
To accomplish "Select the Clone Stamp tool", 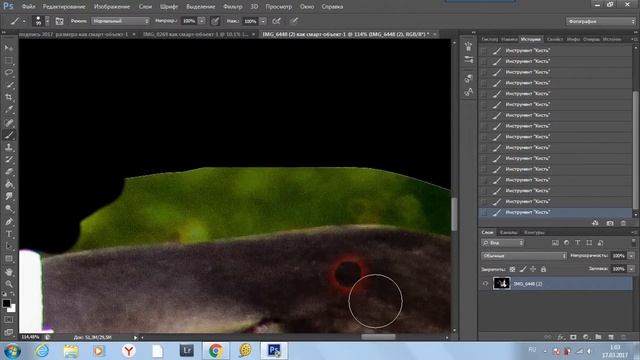I will pos(9,147).
